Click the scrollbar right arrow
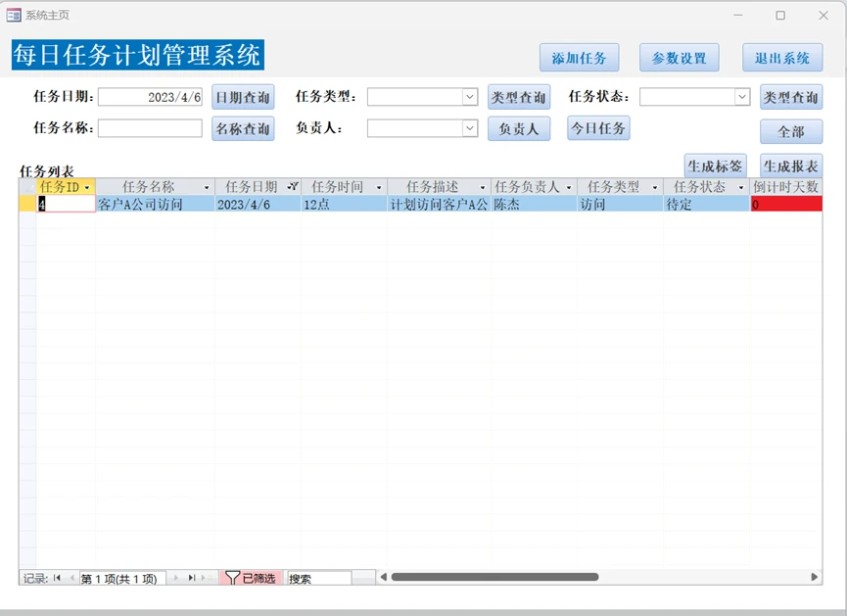 click(814, 577)
